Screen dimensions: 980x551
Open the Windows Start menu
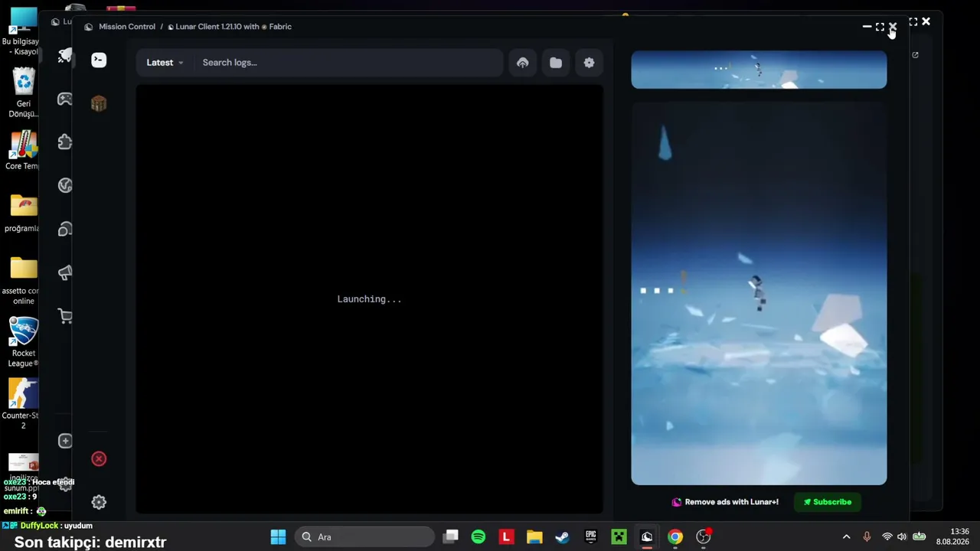[x=278, y=537]
